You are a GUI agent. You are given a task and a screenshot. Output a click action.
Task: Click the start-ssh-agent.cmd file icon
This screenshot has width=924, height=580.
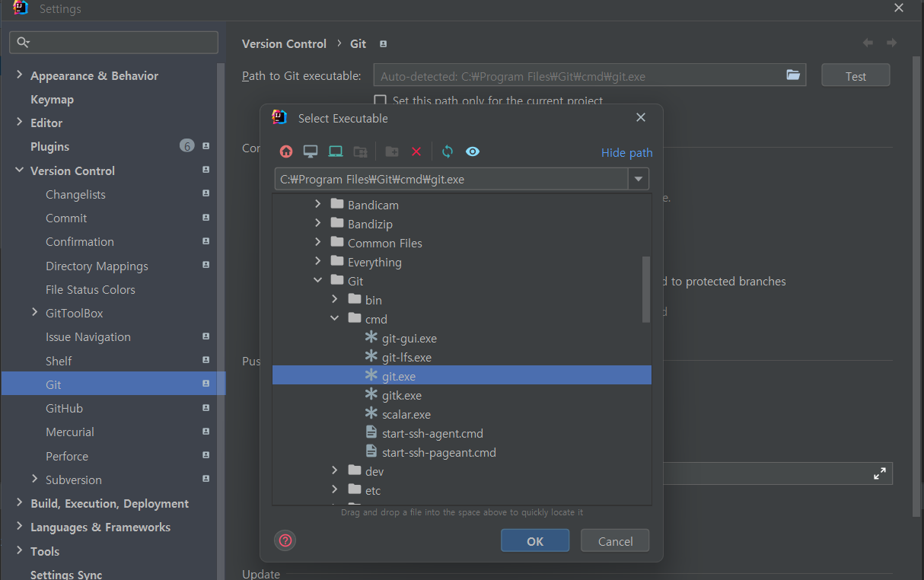point(371,433)
